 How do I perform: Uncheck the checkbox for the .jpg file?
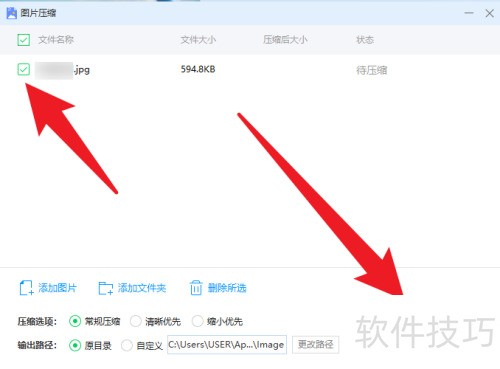tap(24, 69)
